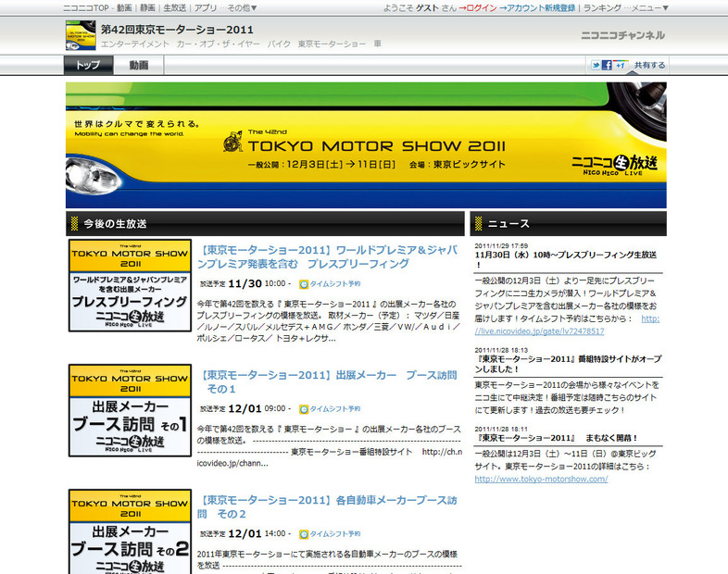Click the Google +1 share icon
The height and width of the screenshot is (574, 728).
(621, 65)
